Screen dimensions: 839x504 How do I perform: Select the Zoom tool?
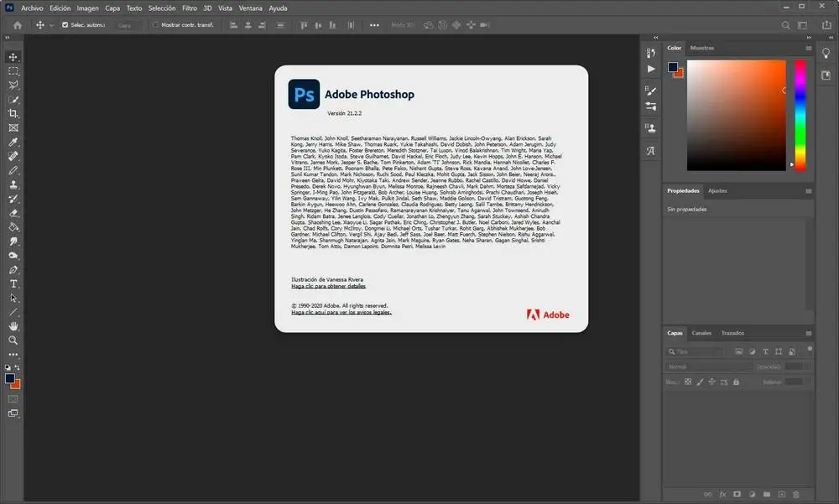point(13,340)
